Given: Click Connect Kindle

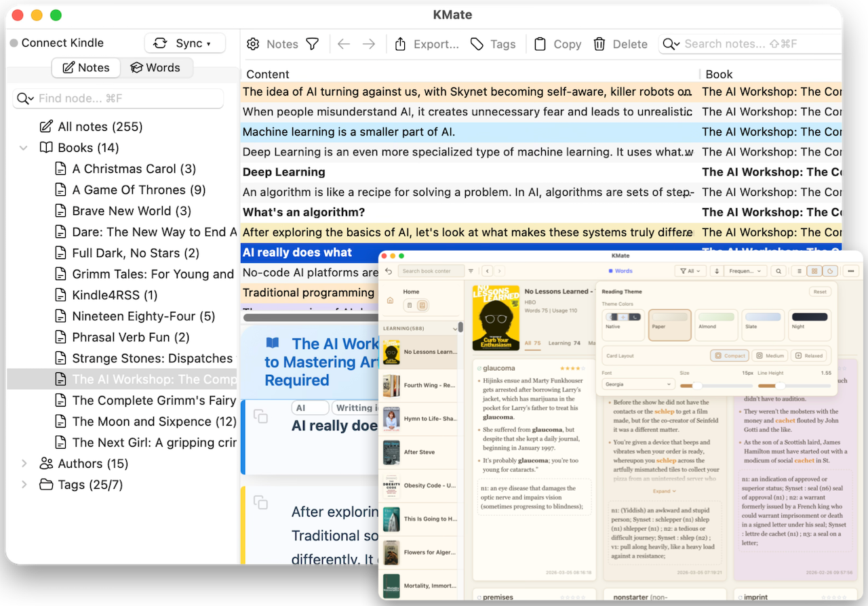Looking at the screenshot, I should pyautogui.click(x=57, y=43).
